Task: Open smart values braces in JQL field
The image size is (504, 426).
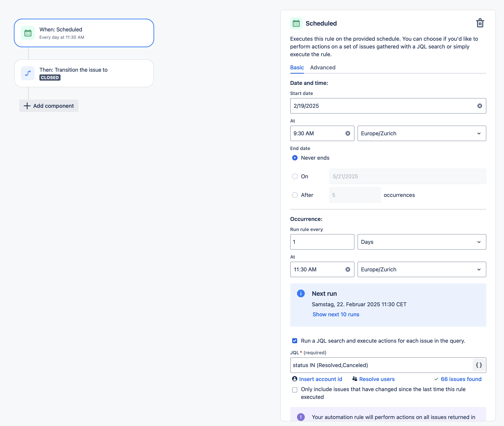Action: [479, 365]
